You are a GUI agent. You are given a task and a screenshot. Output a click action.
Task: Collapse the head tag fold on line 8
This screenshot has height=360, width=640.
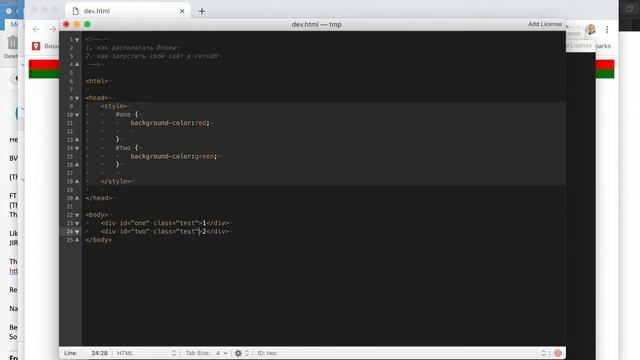pyautogui.click(x=77, y=98)
